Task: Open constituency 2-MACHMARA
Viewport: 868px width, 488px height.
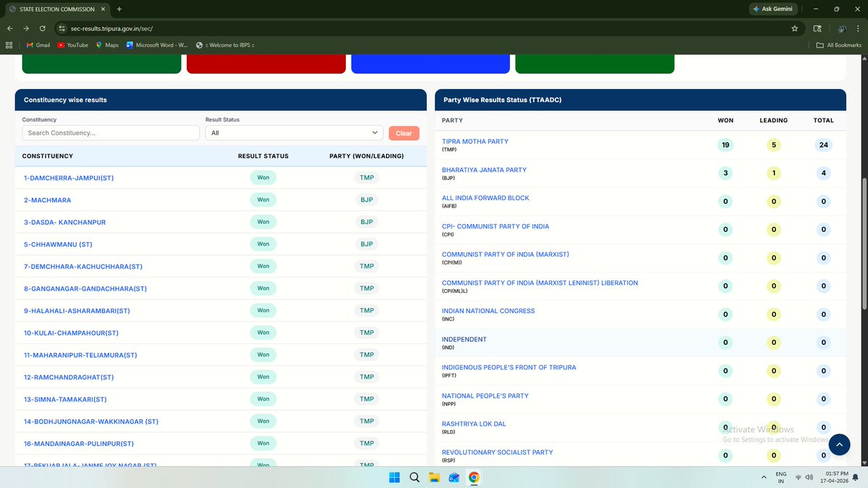Action: (x=47, y=200)
